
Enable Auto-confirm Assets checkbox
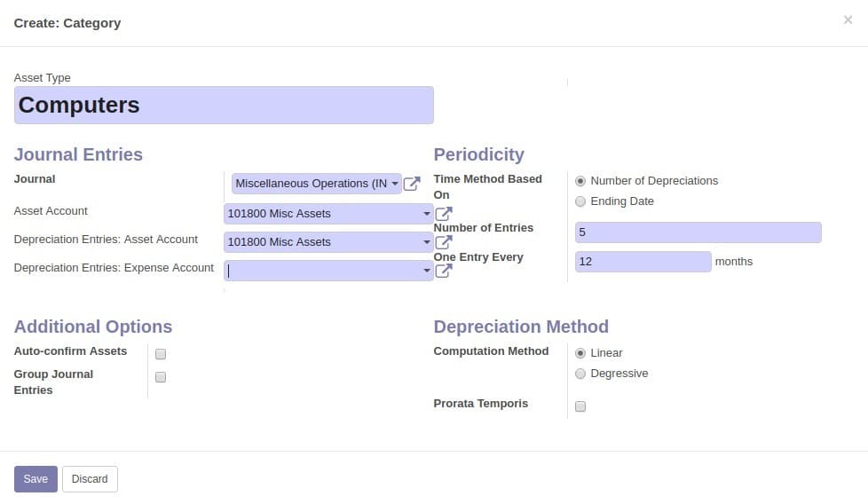(161, 354)
